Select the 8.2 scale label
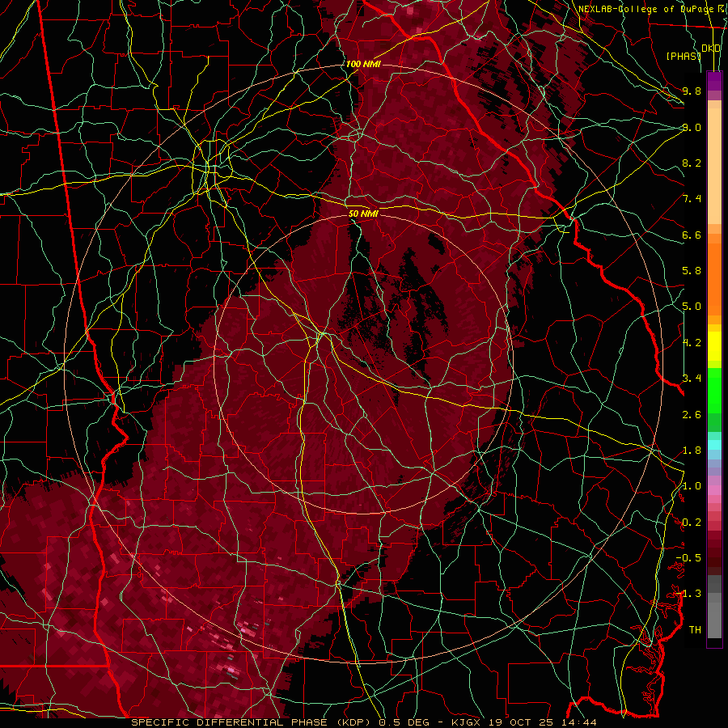 click(x=692, y=163)
